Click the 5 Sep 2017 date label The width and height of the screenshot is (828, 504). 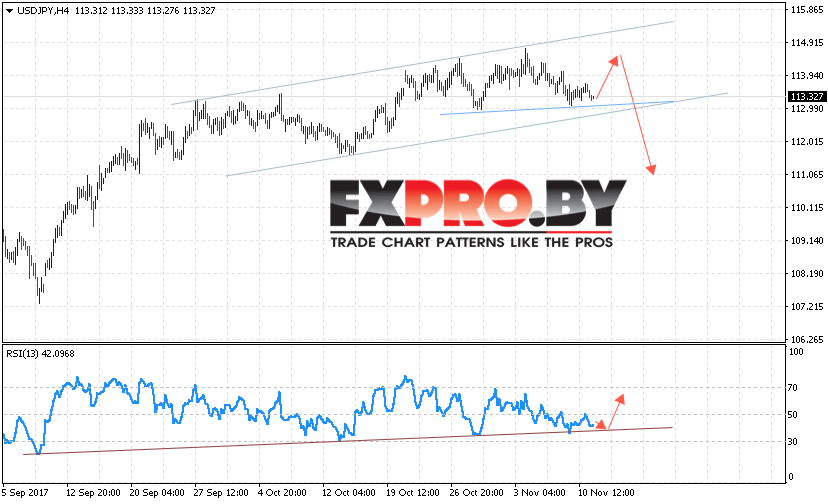tap(25, 493)
